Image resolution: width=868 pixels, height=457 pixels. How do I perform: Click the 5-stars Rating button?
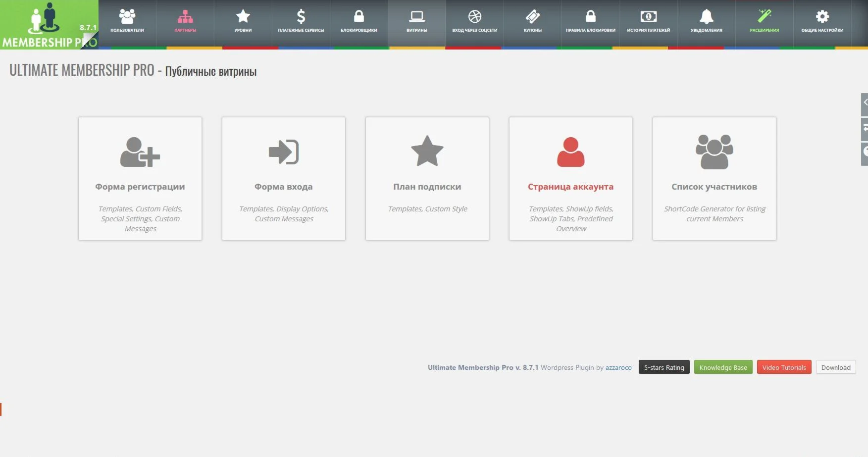(664, 367)
